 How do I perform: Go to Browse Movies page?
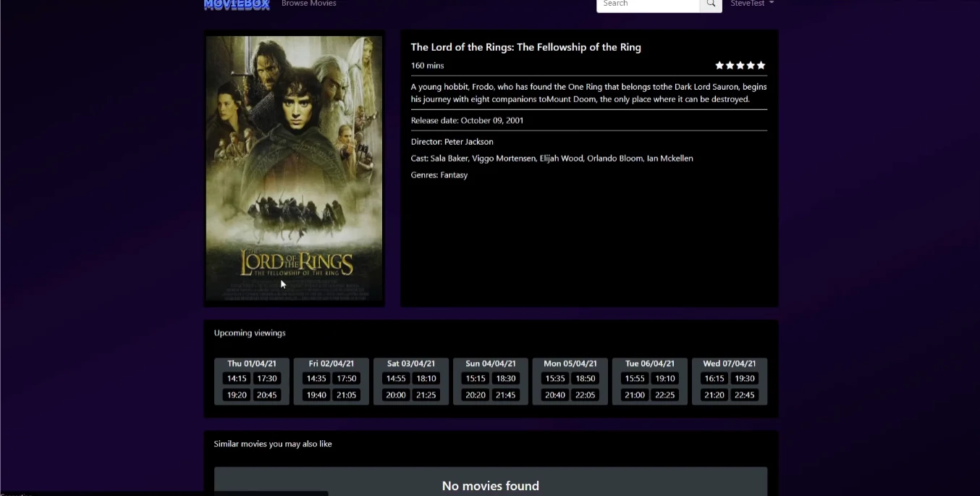pyautogui.click(x=309, y=4)
